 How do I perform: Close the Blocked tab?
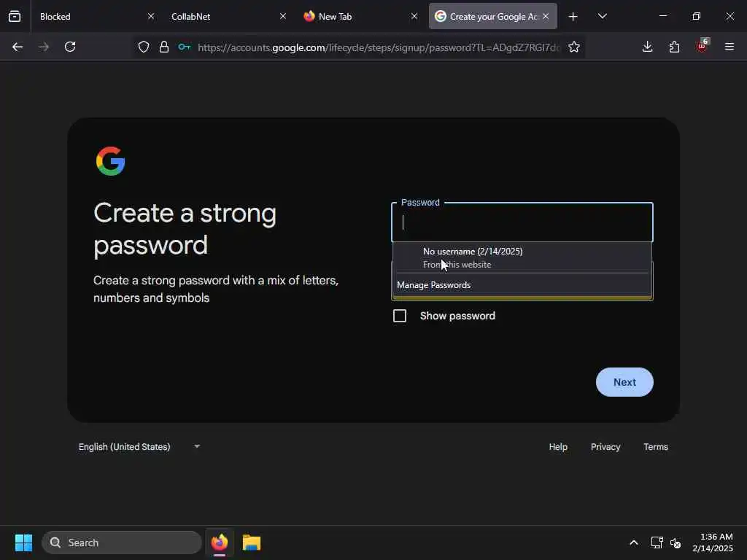[x=151, y=16]
